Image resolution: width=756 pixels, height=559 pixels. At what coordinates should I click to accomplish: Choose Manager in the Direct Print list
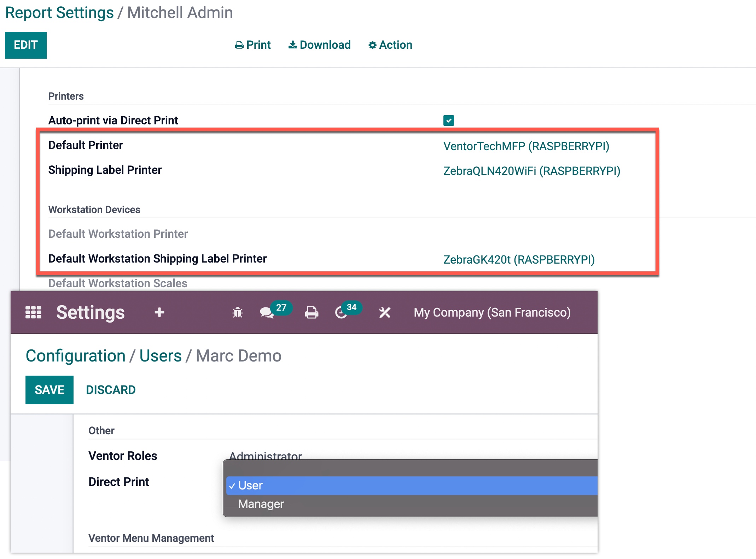(x=261, y=504)
